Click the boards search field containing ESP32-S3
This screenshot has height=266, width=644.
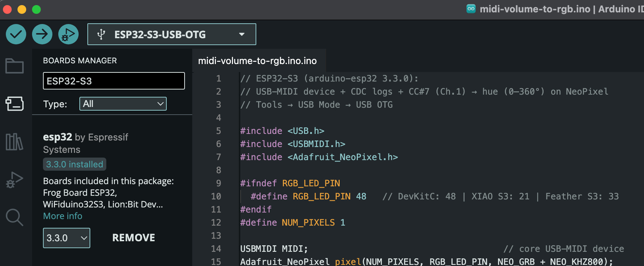114,81
